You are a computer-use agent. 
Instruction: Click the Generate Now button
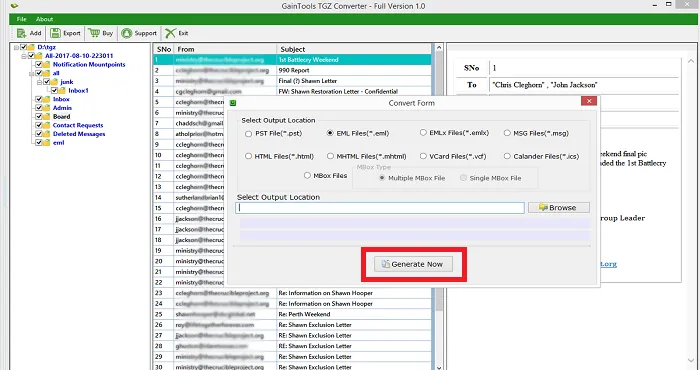413,264
